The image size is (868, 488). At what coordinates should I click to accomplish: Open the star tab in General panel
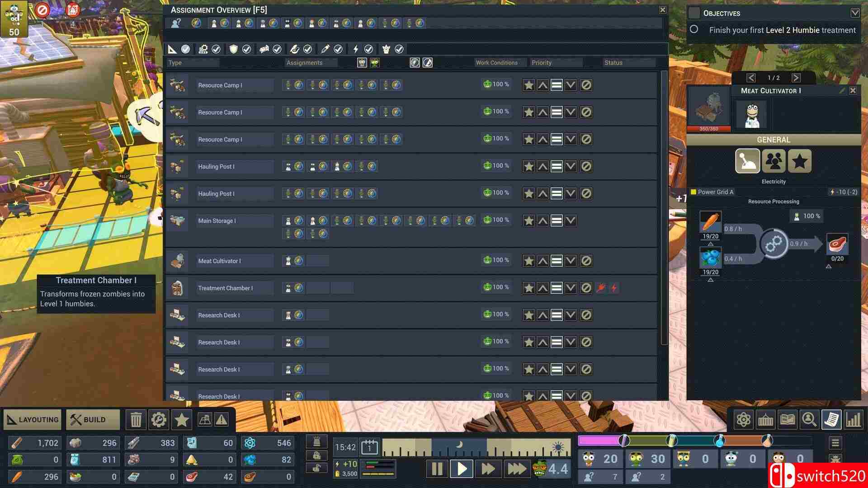click(x=799, y=161)
